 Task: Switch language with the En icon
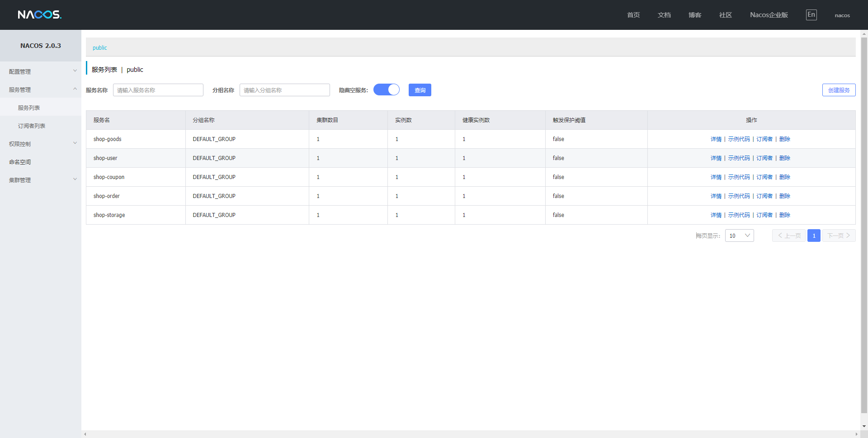click(811, 15)
